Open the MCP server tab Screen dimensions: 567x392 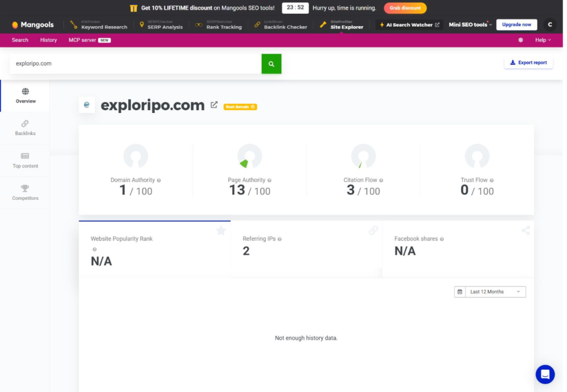pos(89,40)
